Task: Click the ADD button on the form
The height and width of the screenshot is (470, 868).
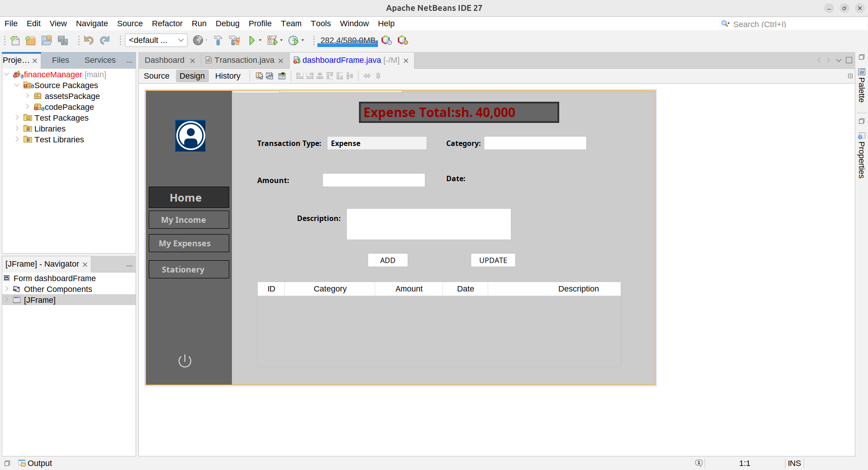Action: point(387,260)
